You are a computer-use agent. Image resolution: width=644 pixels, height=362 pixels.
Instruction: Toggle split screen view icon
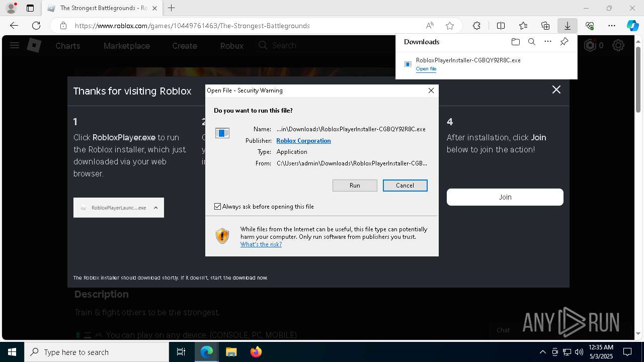click(x=501, y=26)
